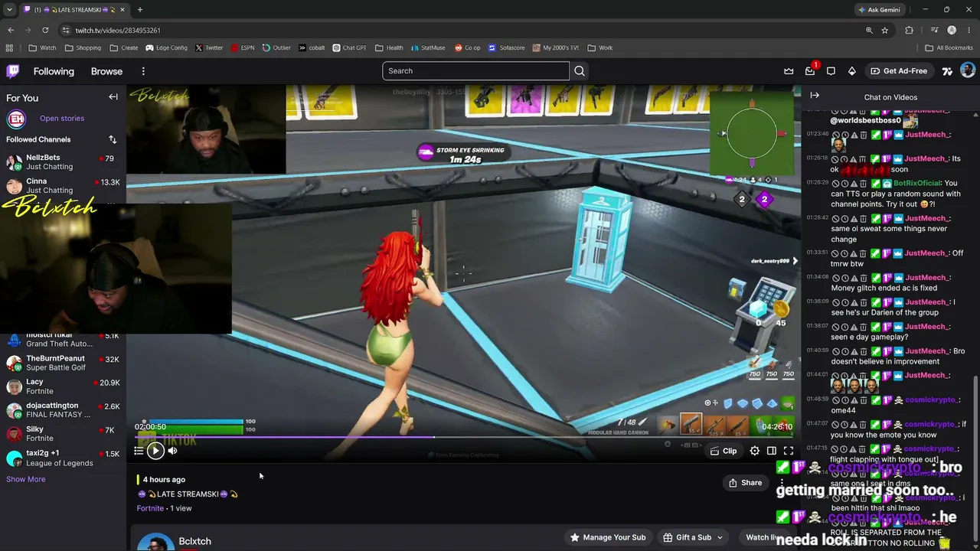
Task: Open the Fortnite category link
Action: pyautogui.click(x=150, y=508)
